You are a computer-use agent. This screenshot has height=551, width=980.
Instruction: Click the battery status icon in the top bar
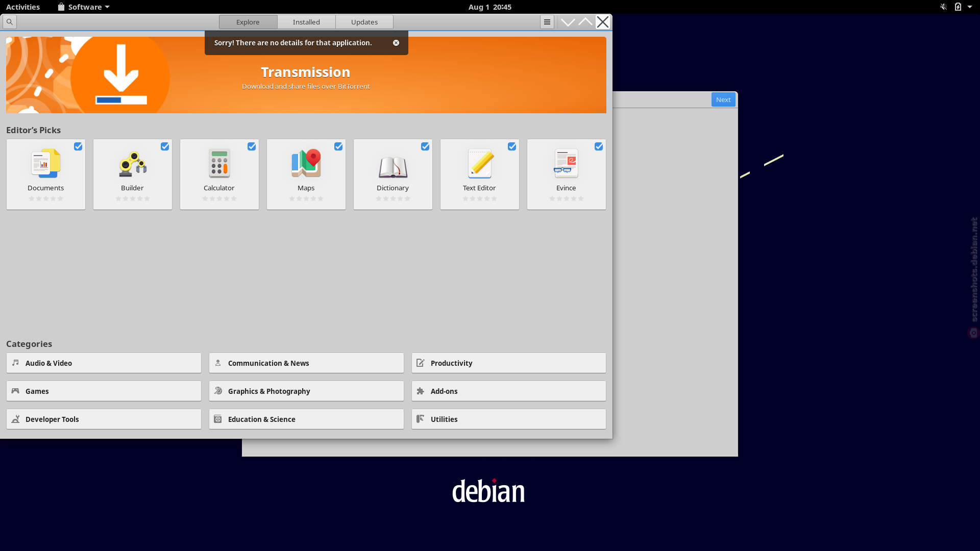(958, 7)
